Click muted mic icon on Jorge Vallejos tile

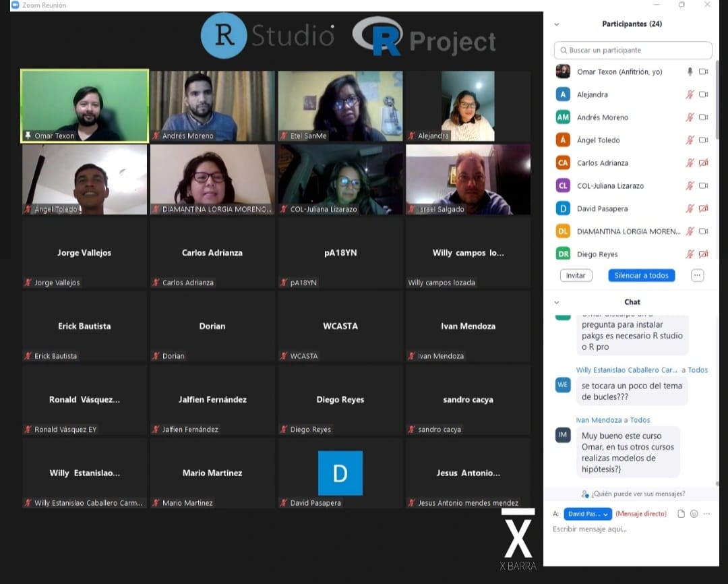point(28,283)
